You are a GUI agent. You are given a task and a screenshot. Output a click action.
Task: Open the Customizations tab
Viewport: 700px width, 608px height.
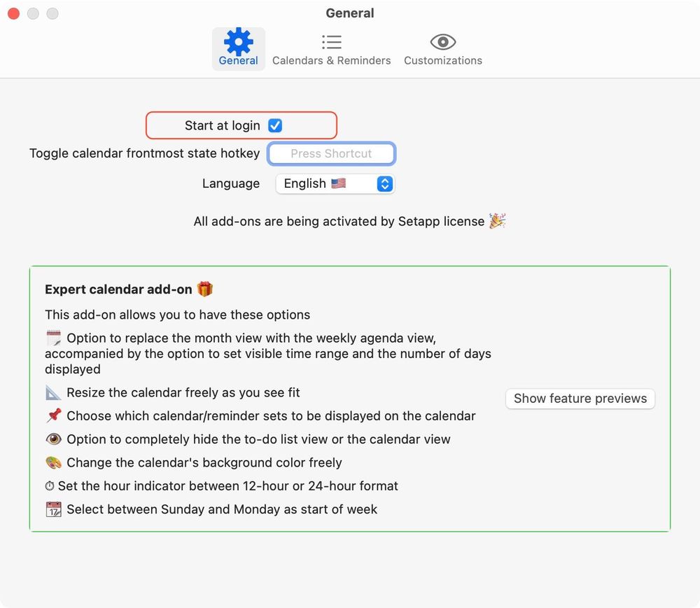click(442, 49)
